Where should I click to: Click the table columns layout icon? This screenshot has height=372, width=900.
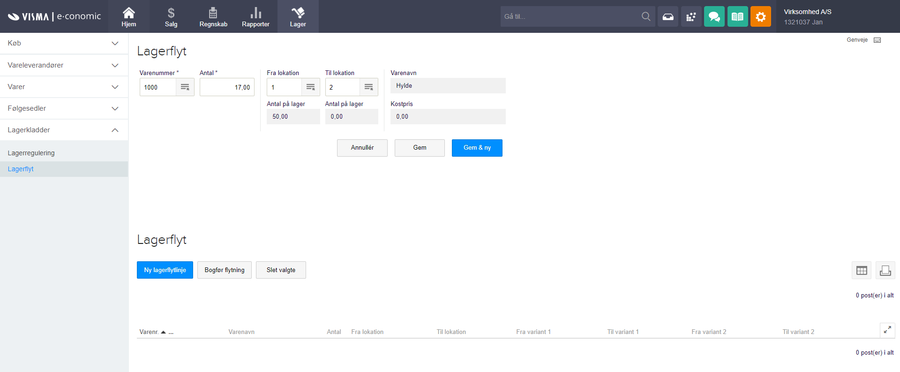tap(861, 270)
